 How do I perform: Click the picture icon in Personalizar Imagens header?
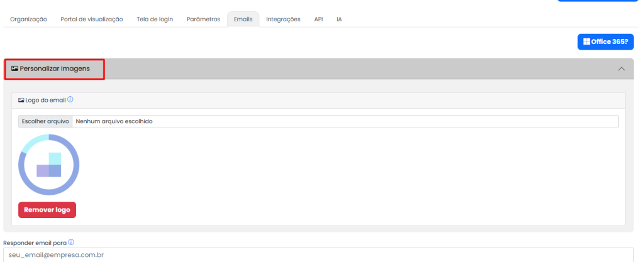(x=14, y=68)
